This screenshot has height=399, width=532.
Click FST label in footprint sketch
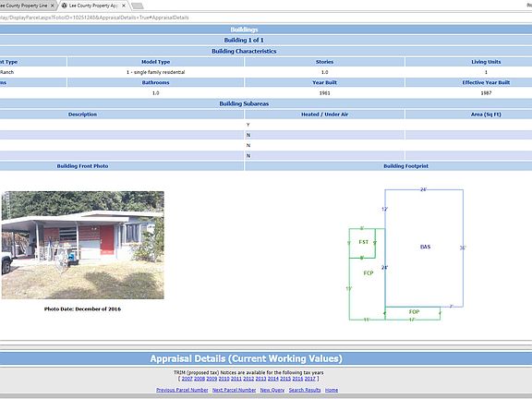point(363,242)
